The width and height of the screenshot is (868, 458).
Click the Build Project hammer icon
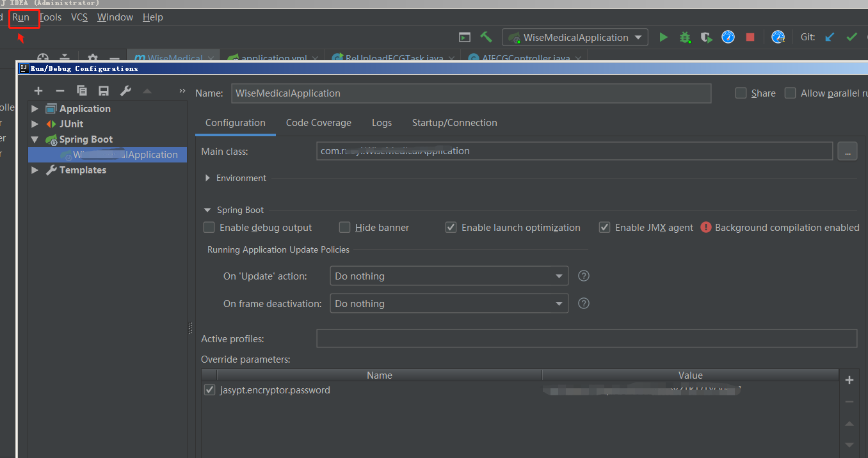pyautogui.click(x=486, y=37)
